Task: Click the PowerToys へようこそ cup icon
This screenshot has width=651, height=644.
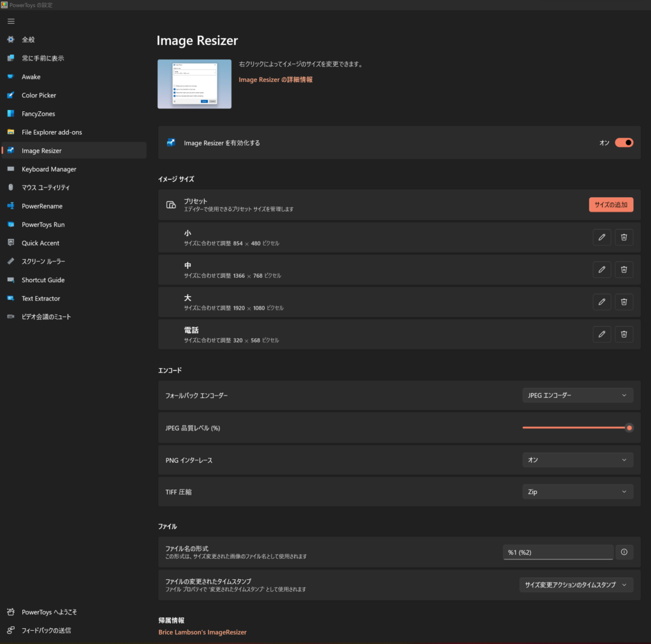Action: (11, 612)
